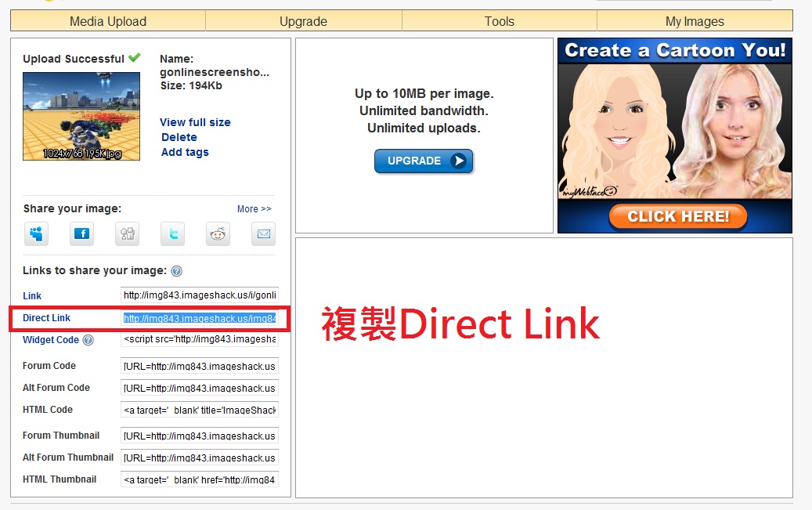Click the 'HTML Thumbnail' label
The image size is (812, 510).
point(60,479)
